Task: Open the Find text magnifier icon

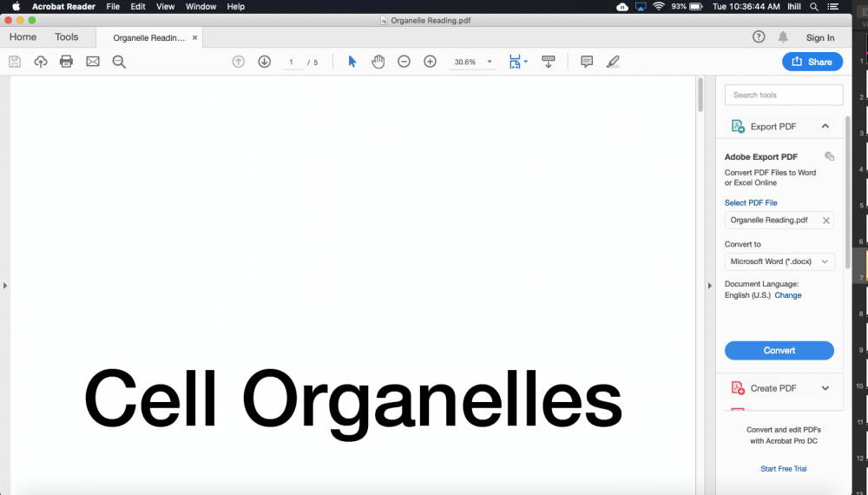Action: tap(119, 62)
